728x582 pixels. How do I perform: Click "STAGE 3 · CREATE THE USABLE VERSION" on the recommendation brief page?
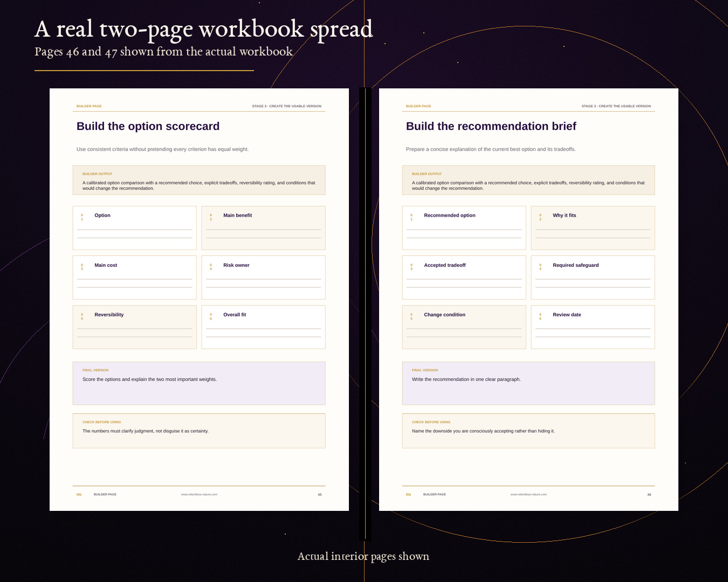coord(616,106)
